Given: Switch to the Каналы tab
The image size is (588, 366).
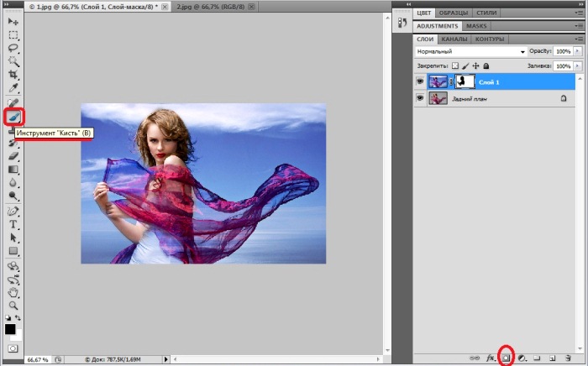Looking at the screenshot, I should (x=454, y=39).
